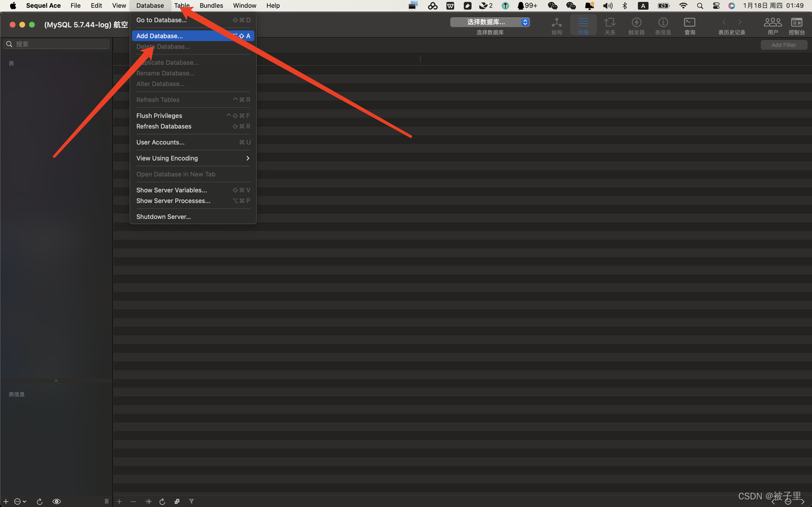
Task: Open the Help menu
Action: [x=273, y=6]
